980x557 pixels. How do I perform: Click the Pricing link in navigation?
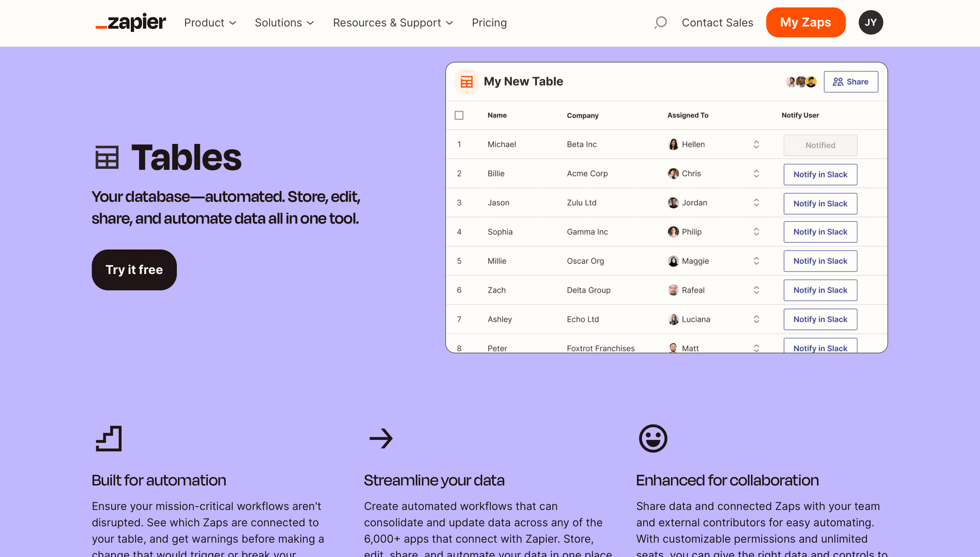[x=490, y=22]
